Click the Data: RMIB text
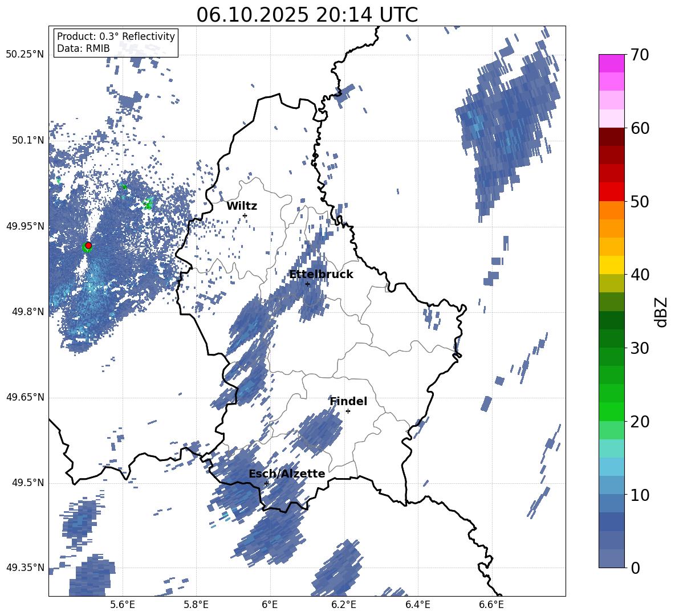Screen dimensions: 675x616 [83, 48]
